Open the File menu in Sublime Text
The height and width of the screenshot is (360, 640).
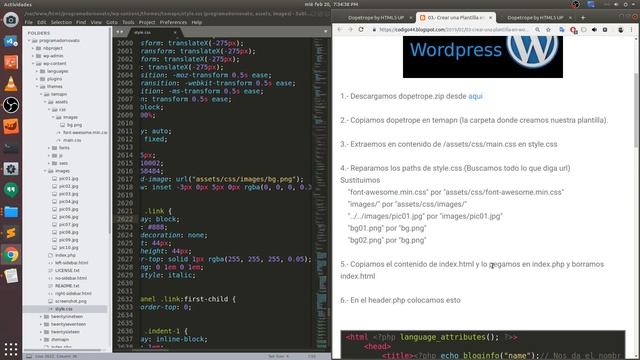pos(29,22)
